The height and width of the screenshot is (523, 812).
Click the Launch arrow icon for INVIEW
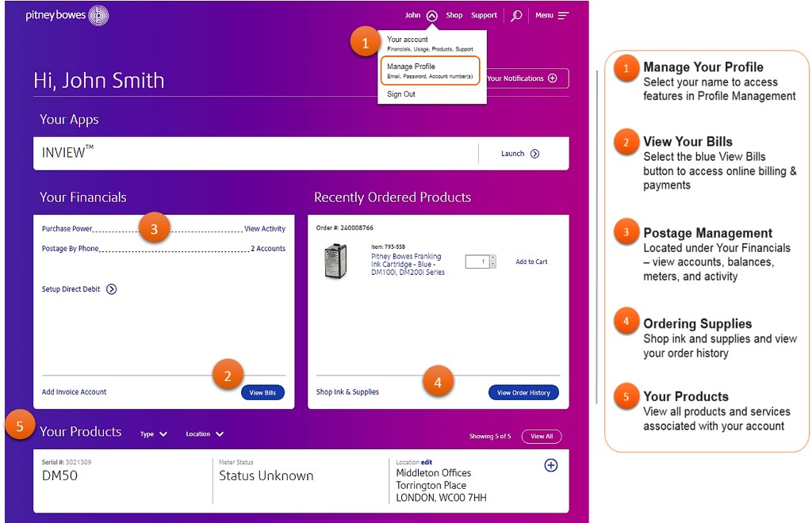[534, 154]
